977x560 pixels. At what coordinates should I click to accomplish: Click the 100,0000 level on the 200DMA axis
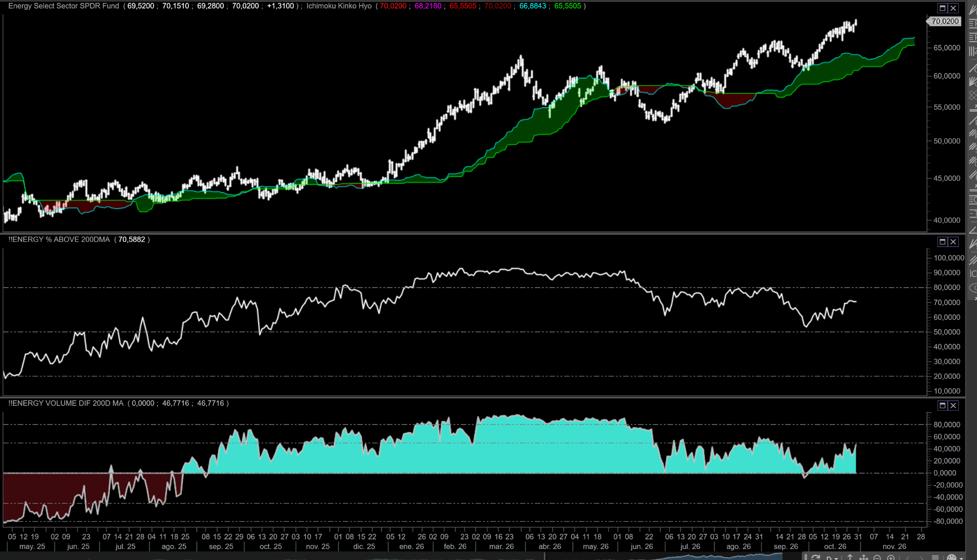[949, 258]
